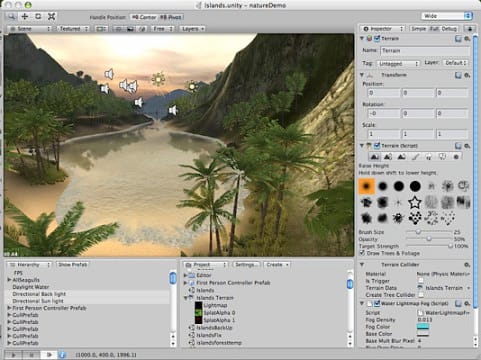Image resolution: width=481 pixels, height=360 pixels.
Task: Open the Tag Untagged dropdown
Action: [x=398, y=63]
